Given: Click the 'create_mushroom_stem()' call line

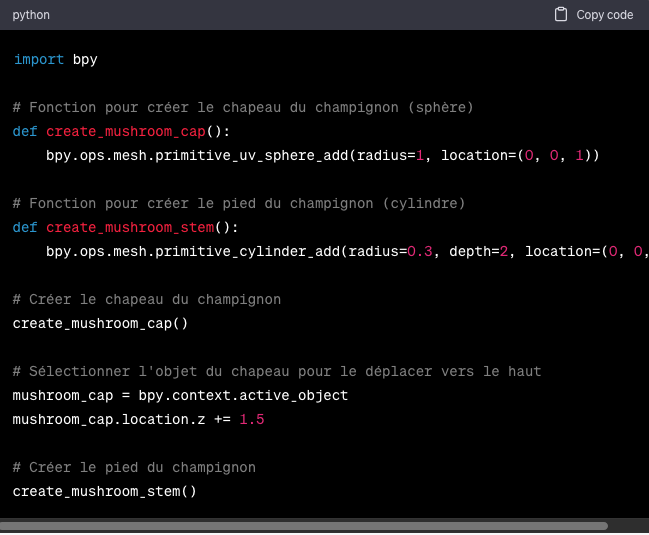Looking at the screenshot, I should (104, 492).
